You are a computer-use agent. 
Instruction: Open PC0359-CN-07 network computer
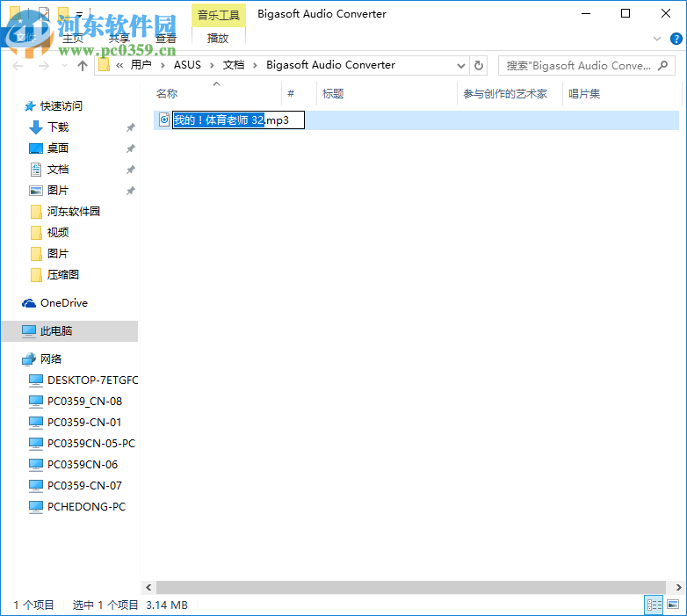[84, 485]
